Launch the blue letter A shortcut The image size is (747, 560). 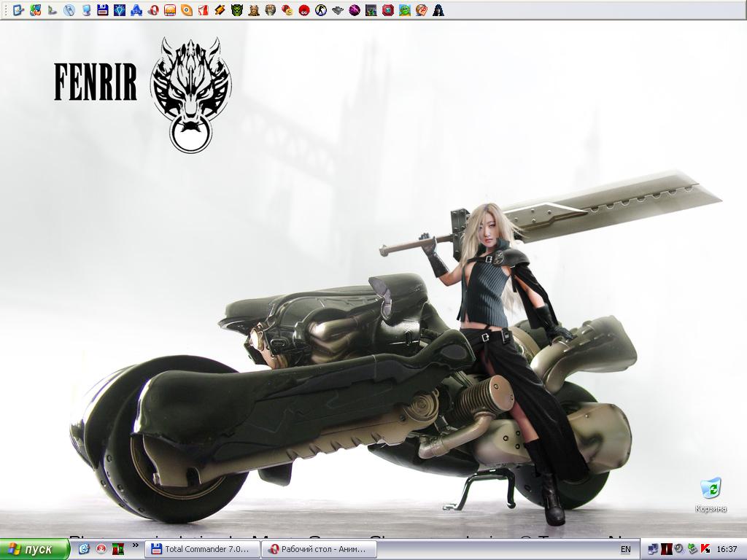coord(136,9)
